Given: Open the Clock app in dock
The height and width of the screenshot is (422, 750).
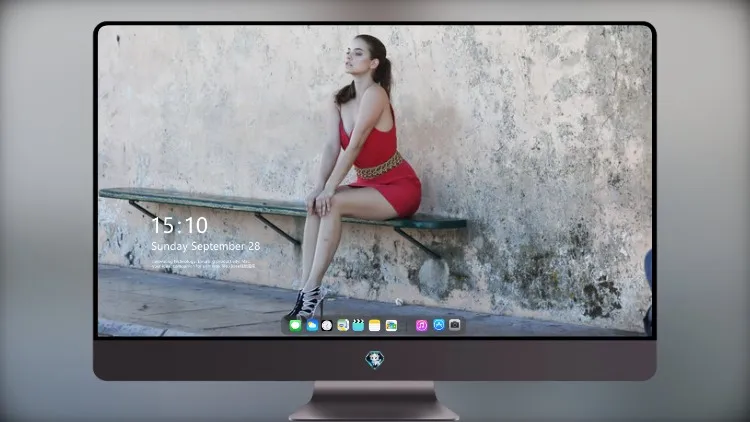Looking at the screenshot, I should [x=327, y=326].
